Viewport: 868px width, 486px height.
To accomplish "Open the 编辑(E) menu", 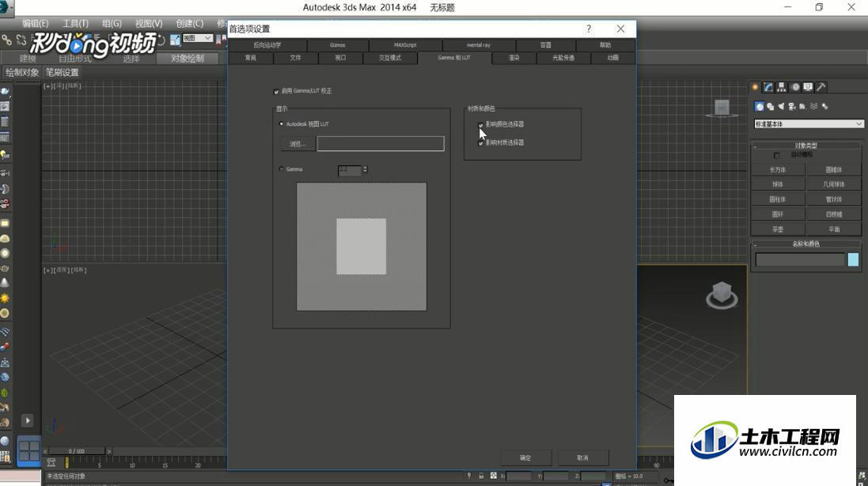I will [x=36, y=23].
